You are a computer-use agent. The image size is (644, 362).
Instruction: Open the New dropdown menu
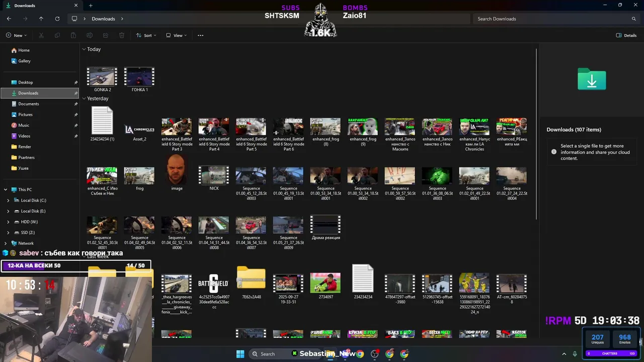coord(17,35)
